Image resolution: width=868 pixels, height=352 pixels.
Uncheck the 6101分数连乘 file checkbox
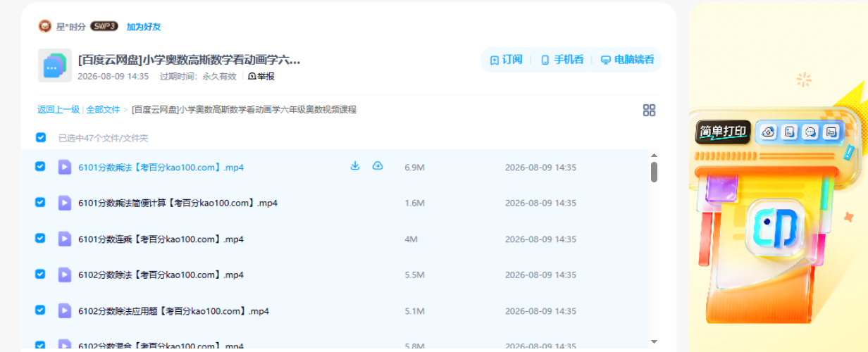[40, 238]
